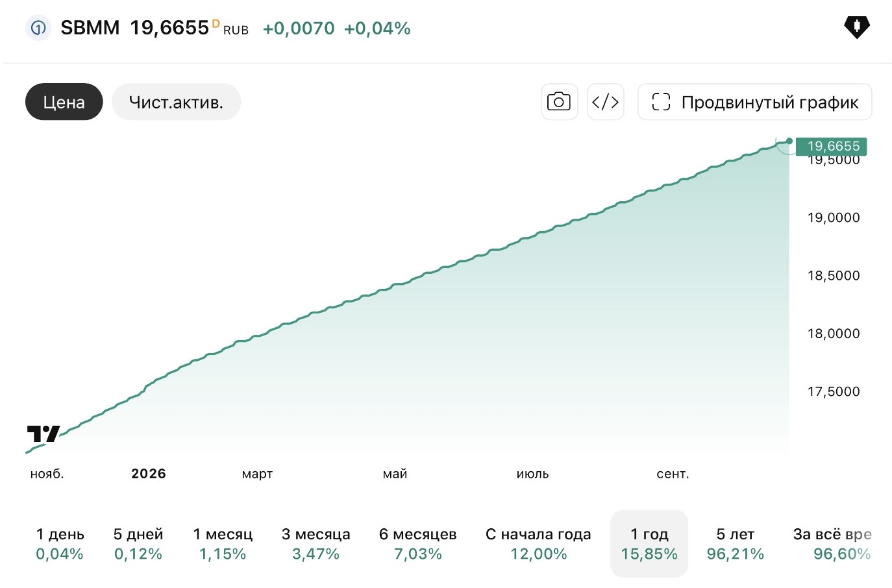Image resolution: width=892 pixels, height=588 pixels.
Task: Click the +0,04% change in header
Action: coord(377,29)
